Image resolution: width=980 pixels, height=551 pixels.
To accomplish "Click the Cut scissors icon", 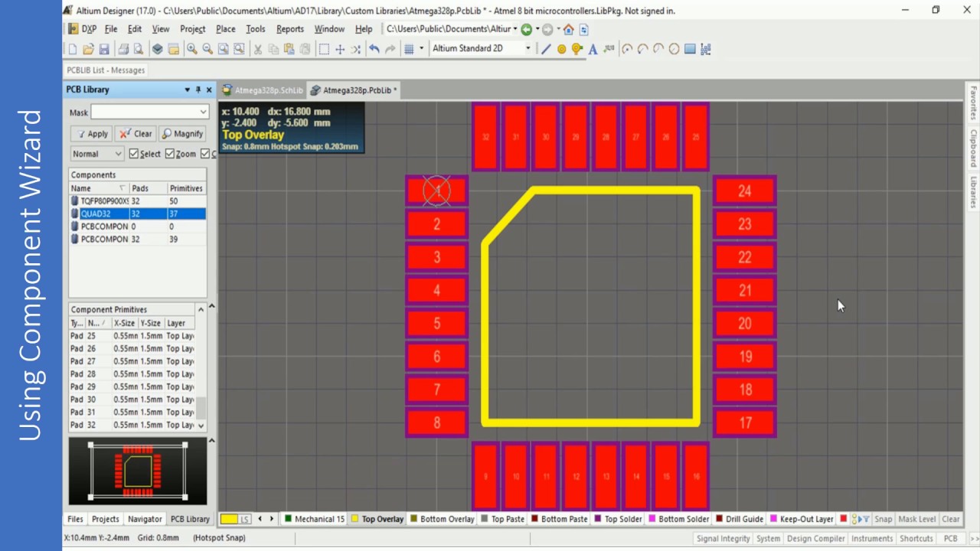I will click(x=257, y=49).
